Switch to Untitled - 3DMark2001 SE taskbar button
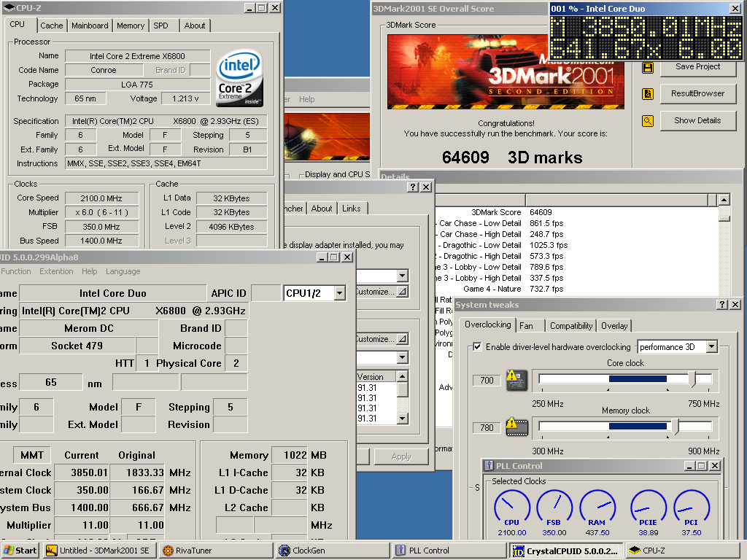The height and width of the screenshot is (560, 747). click(x=98, y=551)
